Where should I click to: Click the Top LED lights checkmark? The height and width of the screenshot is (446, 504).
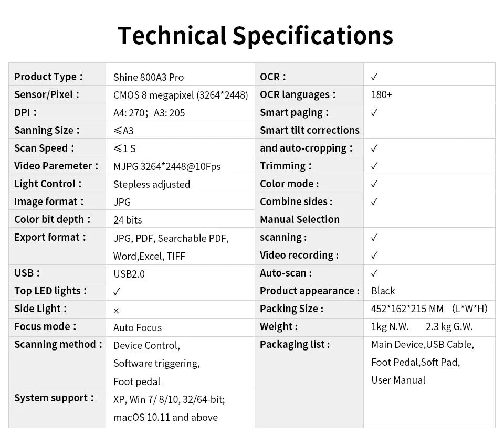117,292
